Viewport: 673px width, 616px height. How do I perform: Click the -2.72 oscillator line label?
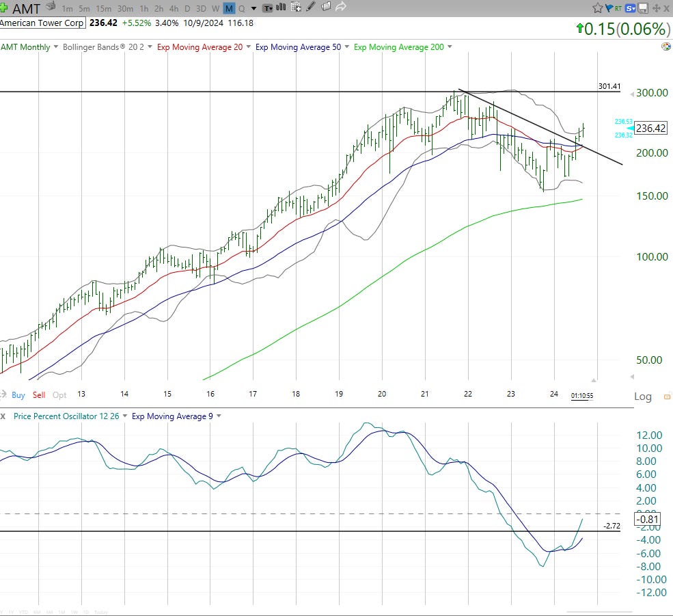click(612, 526)
